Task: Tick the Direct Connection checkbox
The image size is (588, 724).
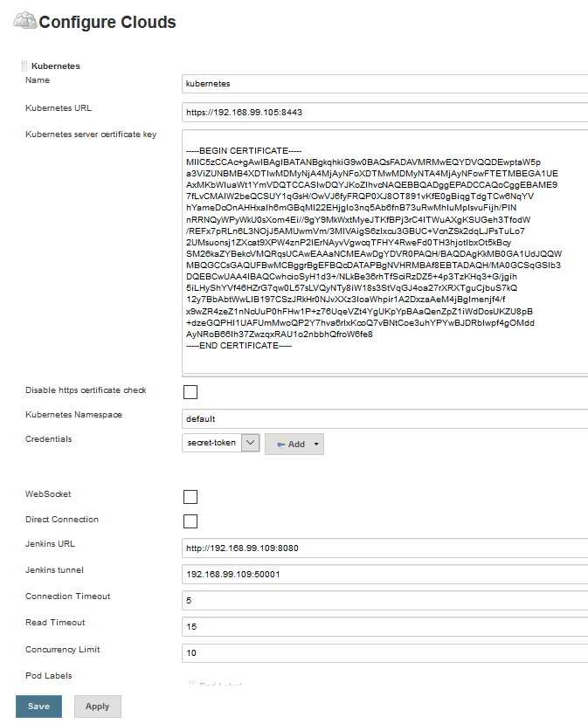Action: [190, 521]
